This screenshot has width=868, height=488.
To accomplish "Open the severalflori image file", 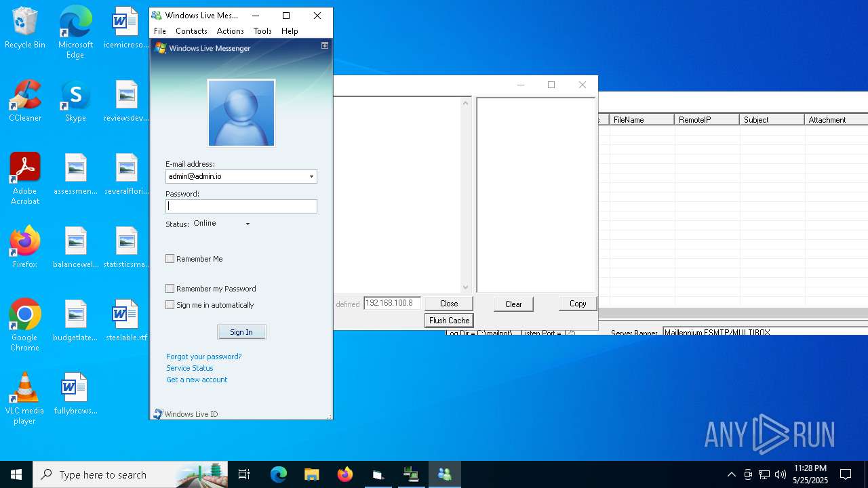I will point(126,174).
